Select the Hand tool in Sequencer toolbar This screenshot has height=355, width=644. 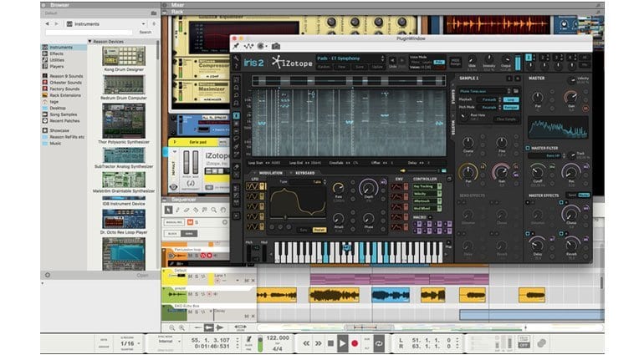(x=223, y=210)
